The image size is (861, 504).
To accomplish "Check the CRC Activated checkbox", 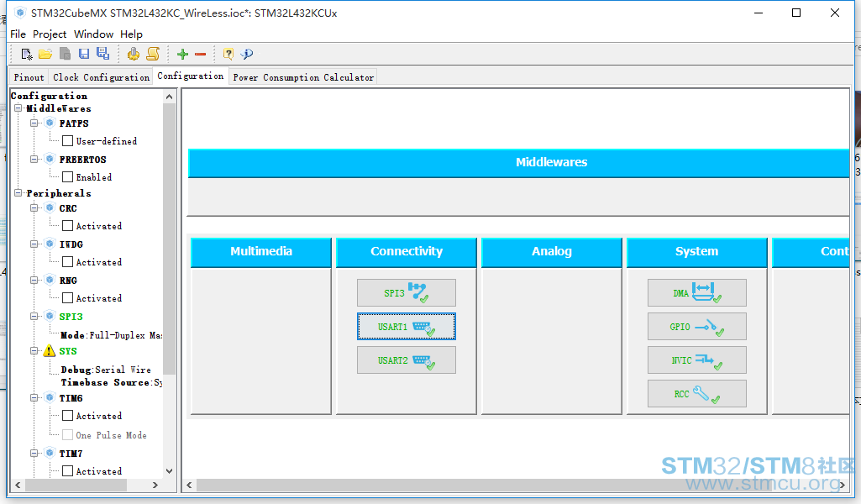I will point(67,226).
